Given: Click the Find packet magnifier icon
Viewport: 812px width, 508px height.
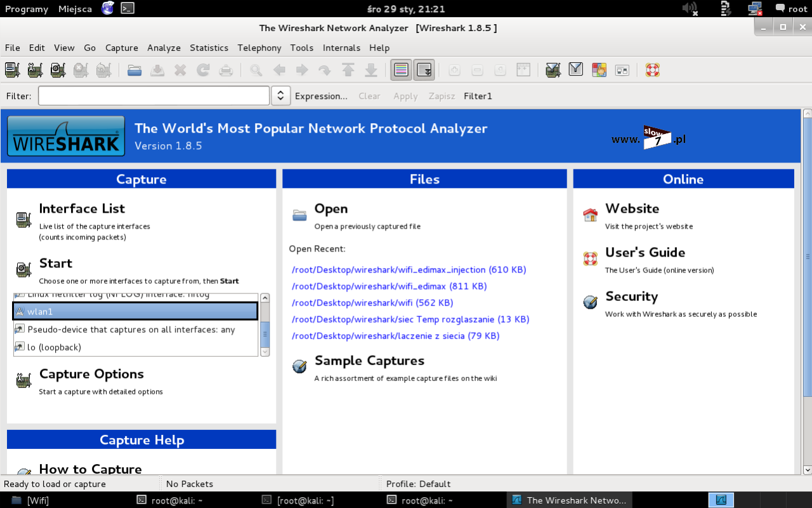Looking at the screenshot, I should pyautogui.click(x=256, y=70).
